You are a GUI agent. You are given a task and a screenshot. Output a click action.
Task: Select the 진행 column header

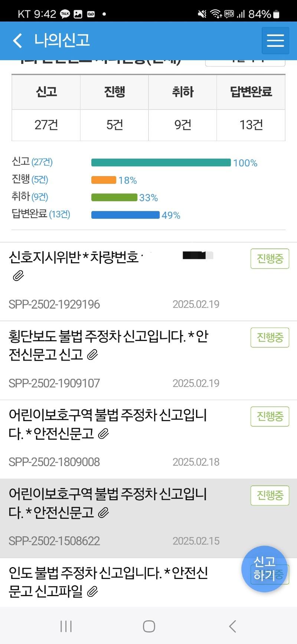coord(114,92)
